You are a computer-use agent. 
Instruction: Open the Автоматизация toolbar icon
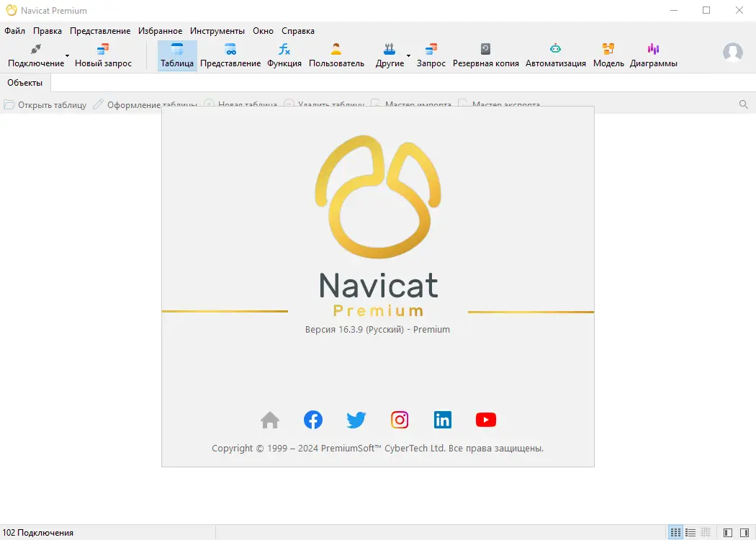555,55
